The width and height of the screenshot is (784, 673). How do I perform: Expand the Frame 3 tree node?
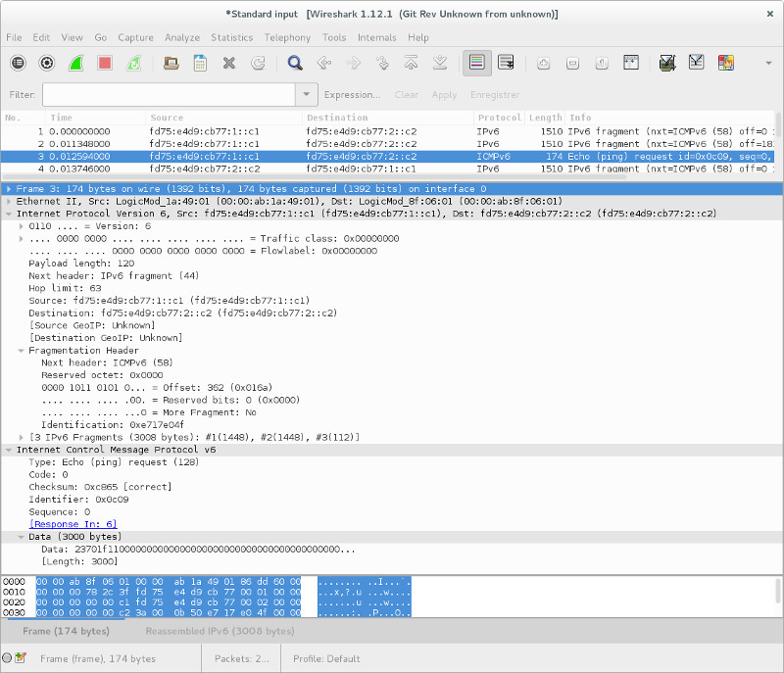[x=9, y=189]
